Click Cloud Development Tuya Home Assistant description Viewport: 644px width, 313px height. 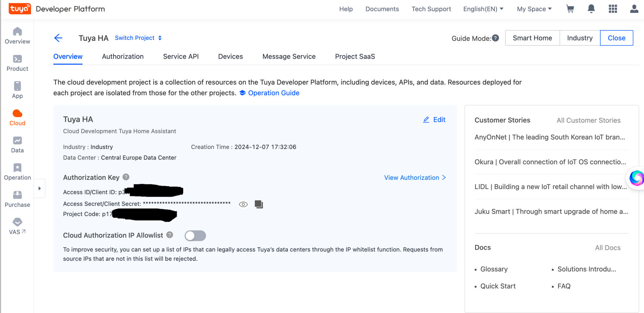(119, 131)
